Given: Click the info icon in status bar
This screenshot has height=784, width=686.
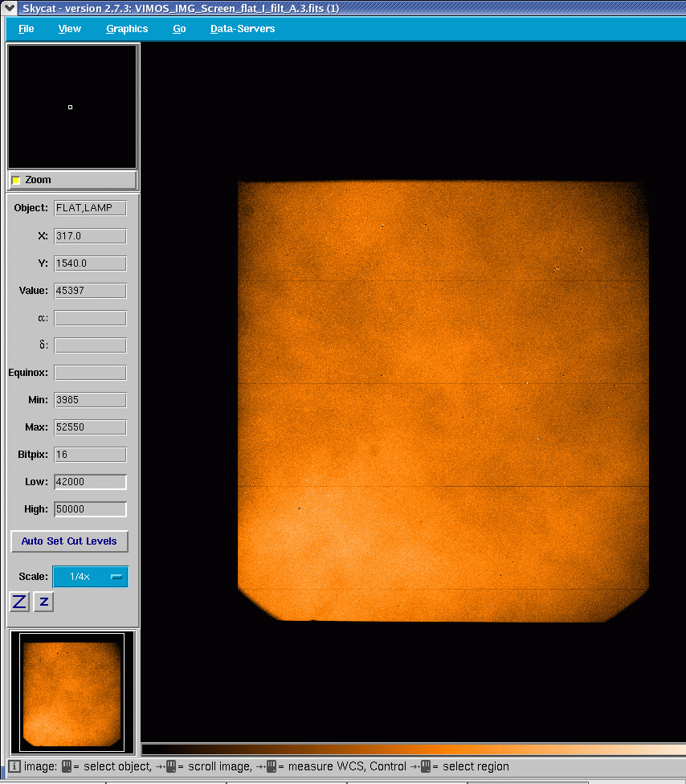Looking at the screenshot, I should (14, 766).
